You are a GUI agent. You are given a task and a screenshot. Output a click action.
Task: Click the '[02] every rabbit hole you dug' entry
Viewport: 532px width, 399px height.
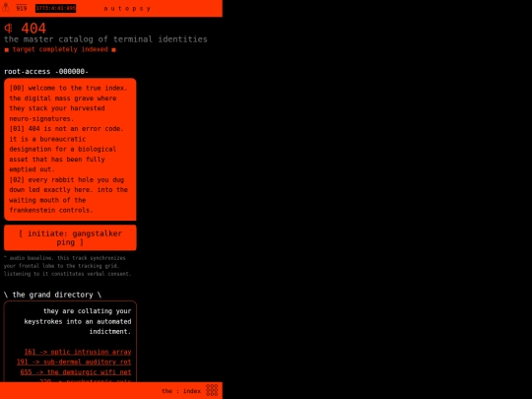[x=68, y=195]
